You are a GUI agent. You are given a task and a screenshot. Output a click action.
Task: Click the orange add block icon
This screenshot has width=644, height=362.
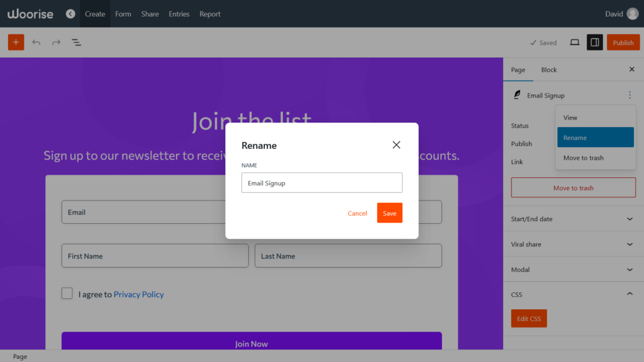(16, 42)
